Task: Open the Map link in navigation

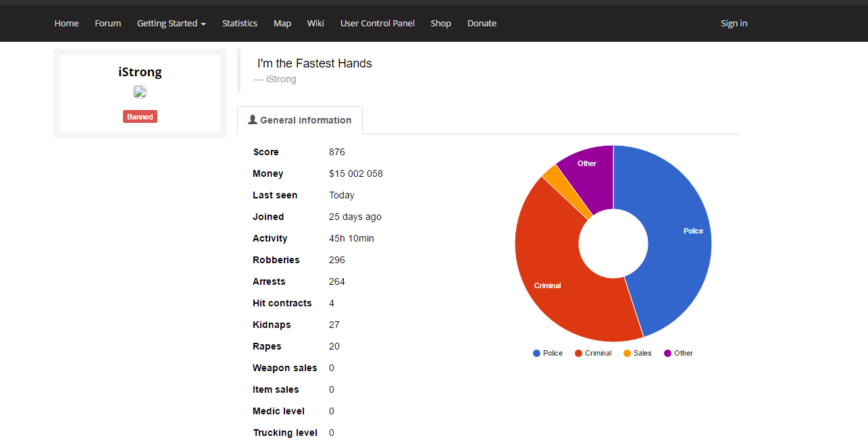Action: click(282, 23)
